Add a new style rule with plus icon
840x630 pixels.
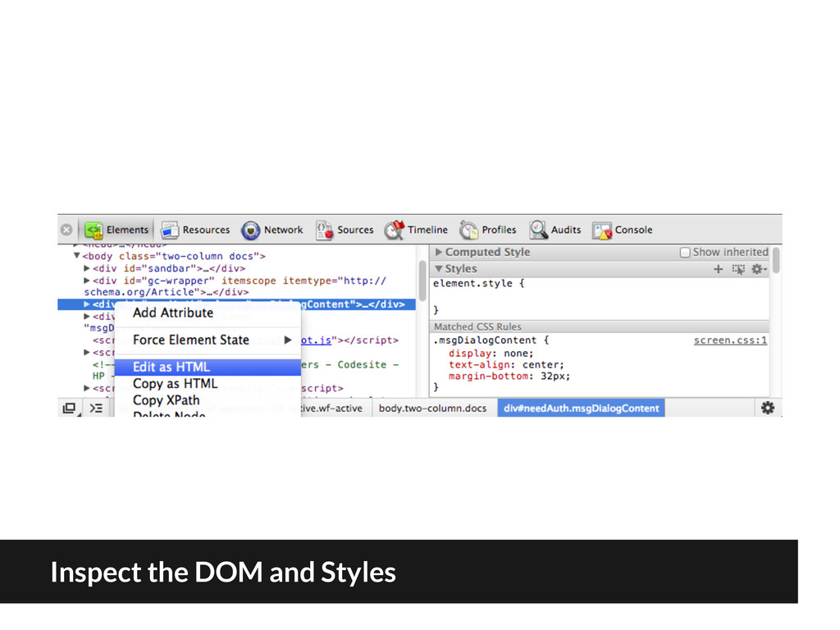click(x=719, y=269)
